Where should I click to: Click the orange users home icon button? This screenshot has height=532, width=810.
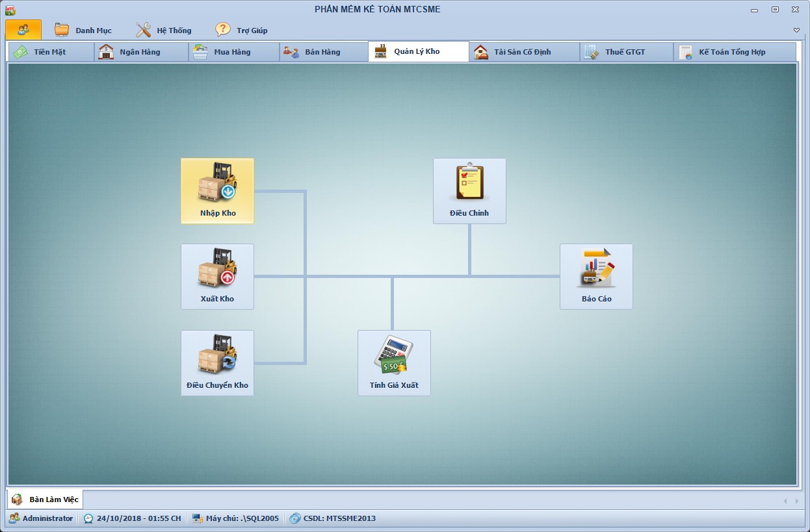(23, 30)
